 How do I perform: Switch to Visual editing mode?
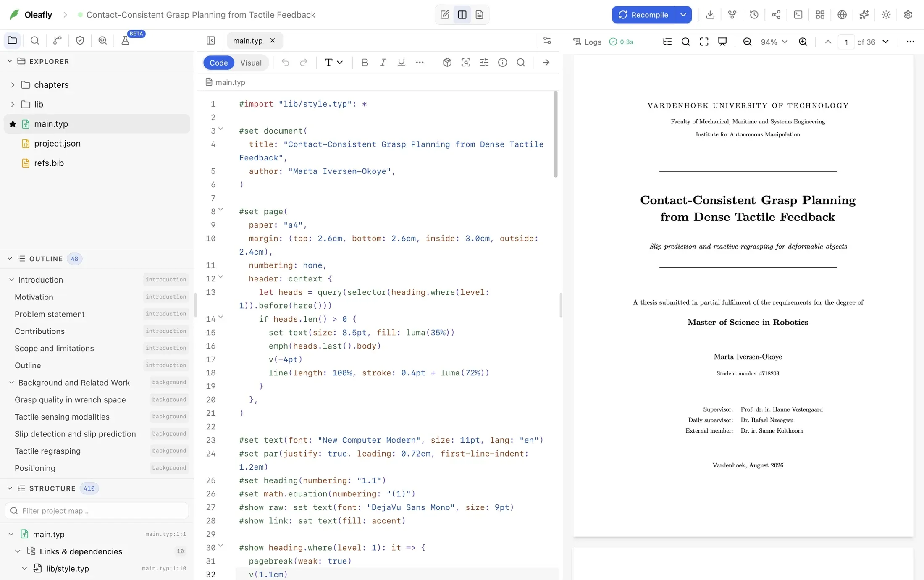251,63
